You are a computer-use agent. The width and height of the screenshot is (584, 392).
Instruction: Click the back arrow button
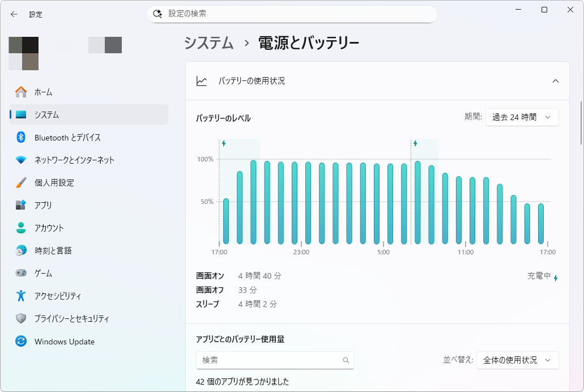(14, 14)
